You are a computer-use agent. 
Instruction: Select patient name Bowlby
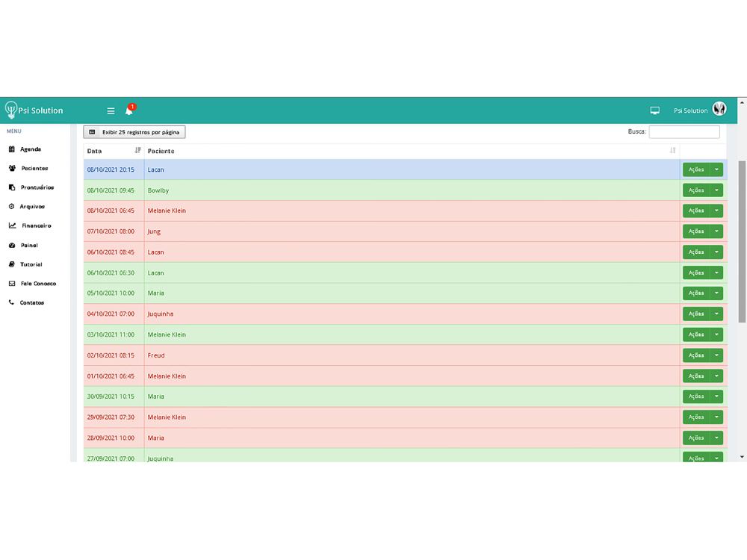(x=158, y=190)
